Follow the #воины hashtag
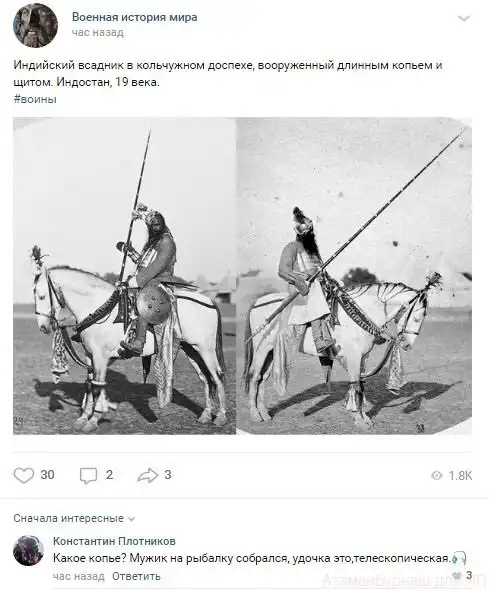The width and height of the screenshot is (495, 591). pos(35,99)
